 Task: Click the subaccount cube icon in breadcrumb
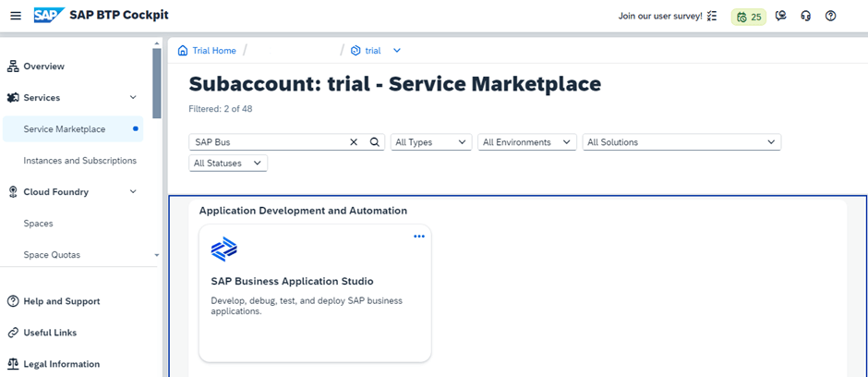[x=356, y=51]
